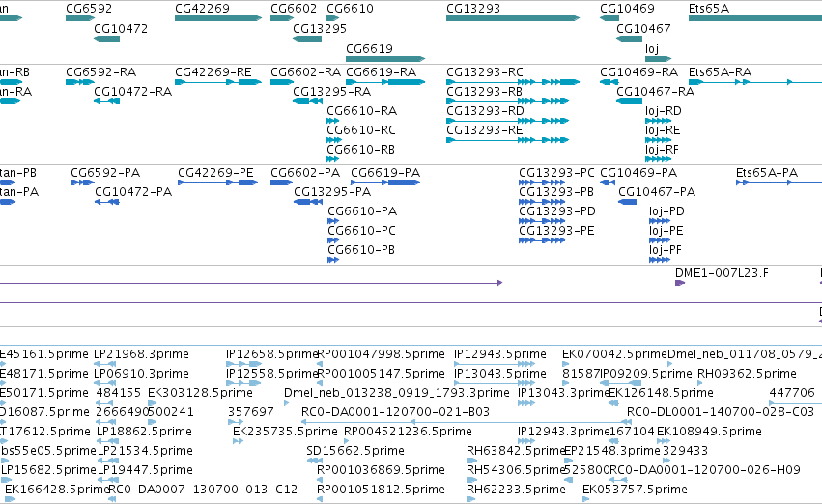822x504 pixels.
Task: Click transcript CG10472-RA
Action: click(x=132, y=92)
